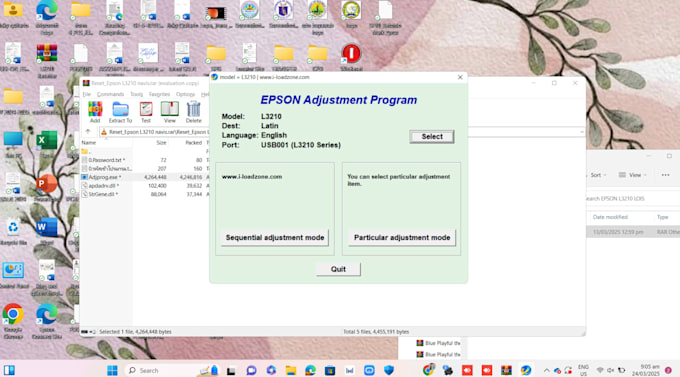
Task: Select the PowerPoint desktop icon
Action: [x=47, y=184]
